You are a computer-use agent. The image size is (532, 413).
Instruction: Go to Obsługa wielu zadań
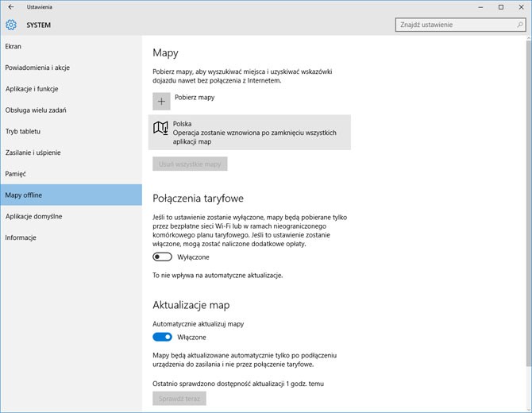pyautogui.click(x=71, y=110)
